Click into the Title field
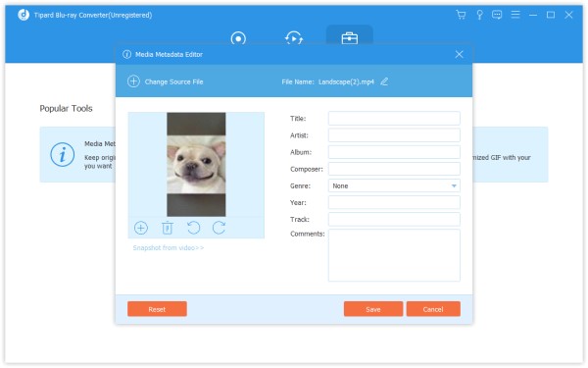Viewport: 588px width, 368px height. (x=394, y=119)
